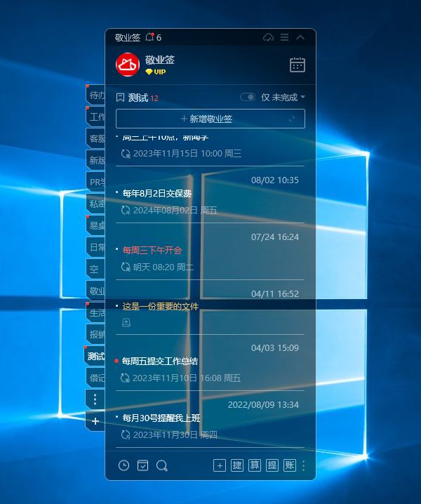Click timestamp 04/03 15:09
The height and width of the screenshot is (504, 421).
[x=275, y=348]
